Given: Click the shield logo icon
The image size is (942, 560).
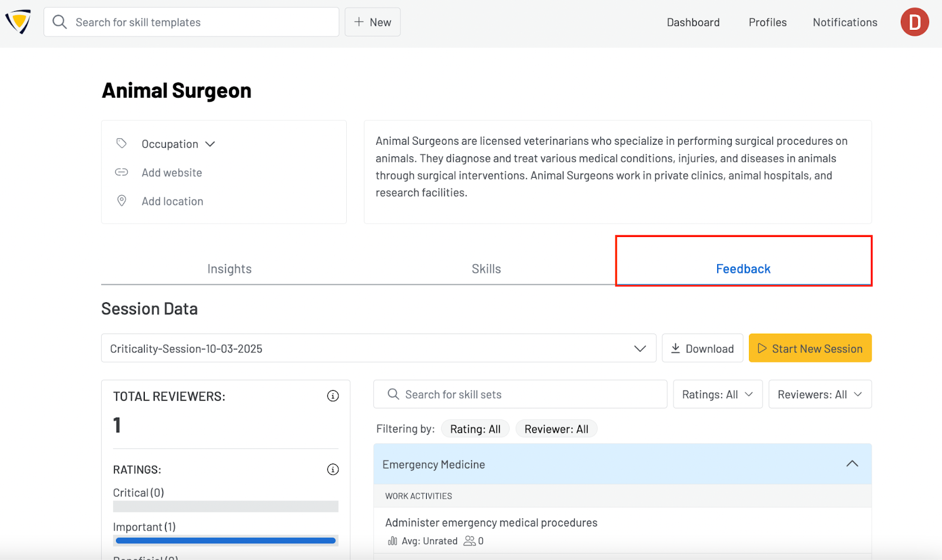Looking at the screenshot, I should tap(18, 22).
